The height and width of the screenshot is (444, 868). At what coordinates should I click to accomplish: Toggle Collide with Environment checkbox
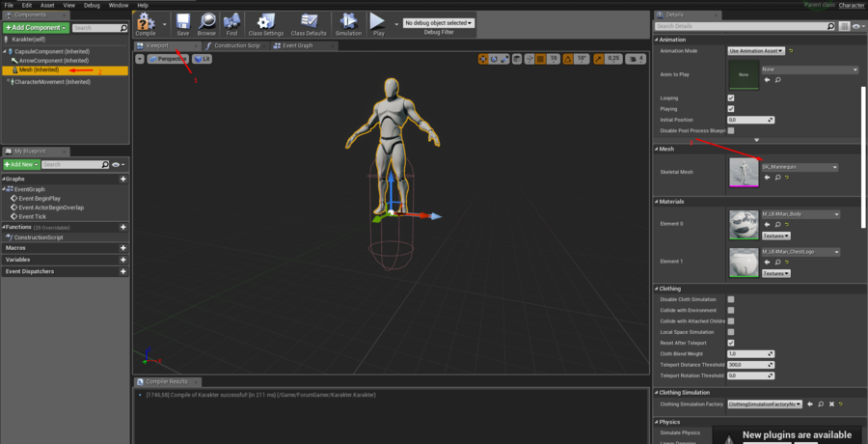(x=731, y=311)
